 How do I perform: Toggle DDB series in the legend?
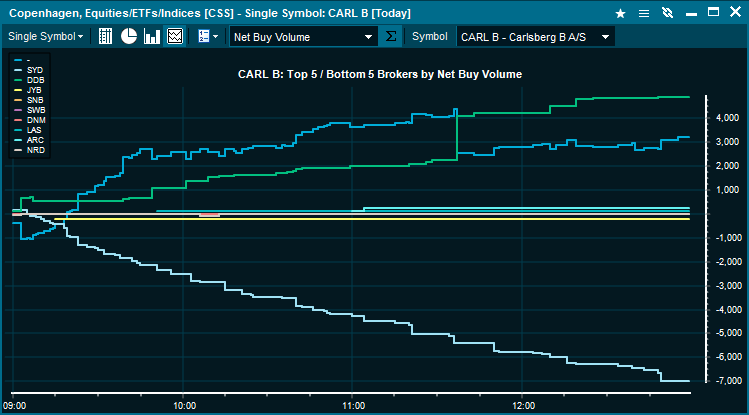35,79
